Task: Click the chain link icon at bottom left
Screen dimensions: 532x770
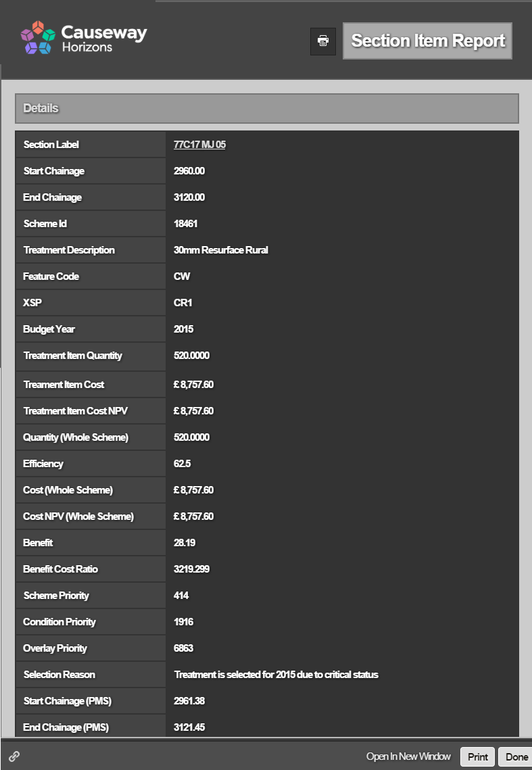Action: [x=14, y=756]
